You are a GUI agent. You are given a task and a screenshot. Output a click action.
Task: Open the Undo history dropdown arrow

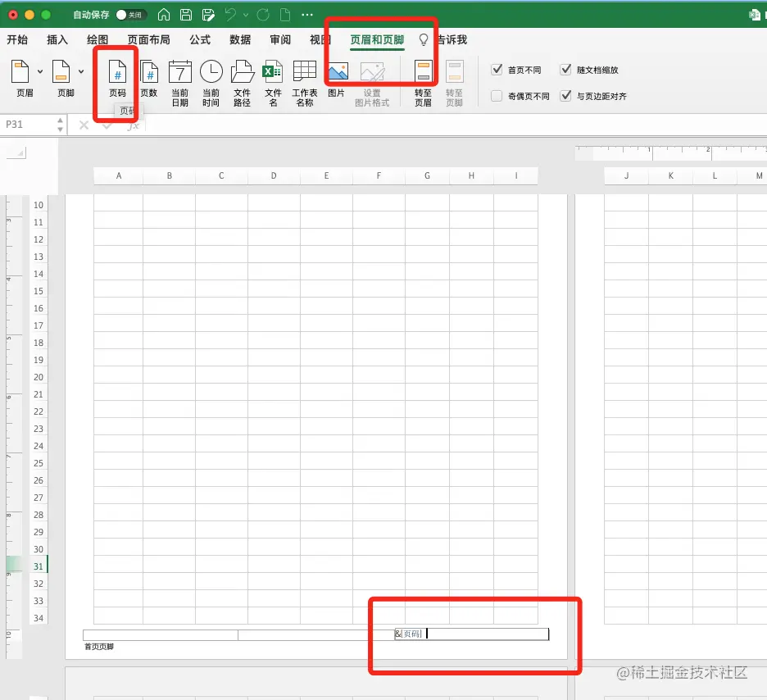pos(246,16)
